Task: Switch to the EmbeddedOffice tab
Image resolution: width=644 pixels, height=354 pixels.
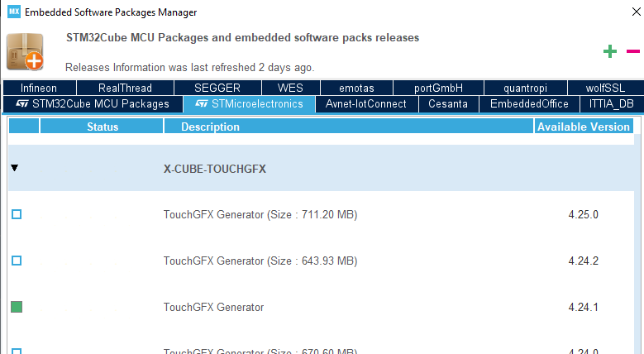Action: [529, 104]
